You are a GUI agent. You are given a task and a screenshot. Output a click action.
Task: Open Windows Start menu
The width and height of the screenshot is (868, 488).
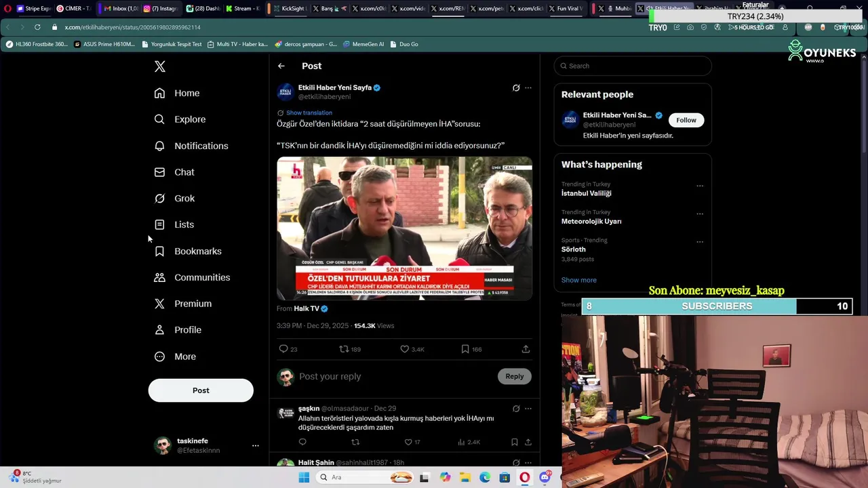click(304, 478)
